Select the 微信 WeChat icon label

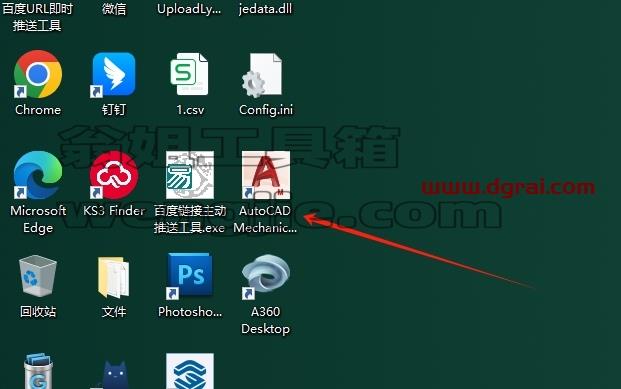tap(114, 8)
